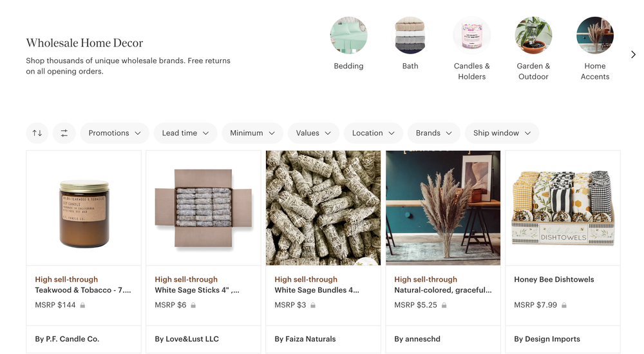Open the Teakwood & Tobacco candle thumbnail
The image size is (644, 354).
click(x=84, y=208)
